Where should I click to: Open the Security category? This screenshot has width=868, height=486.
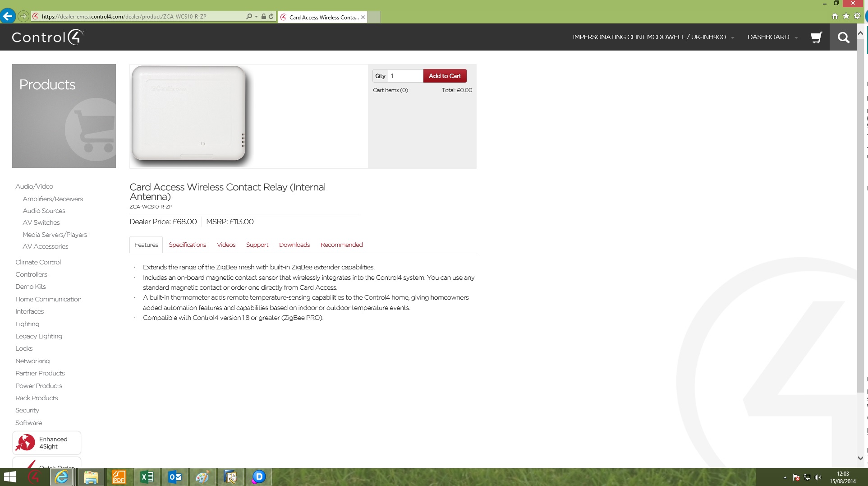click(x=27, y=410)
